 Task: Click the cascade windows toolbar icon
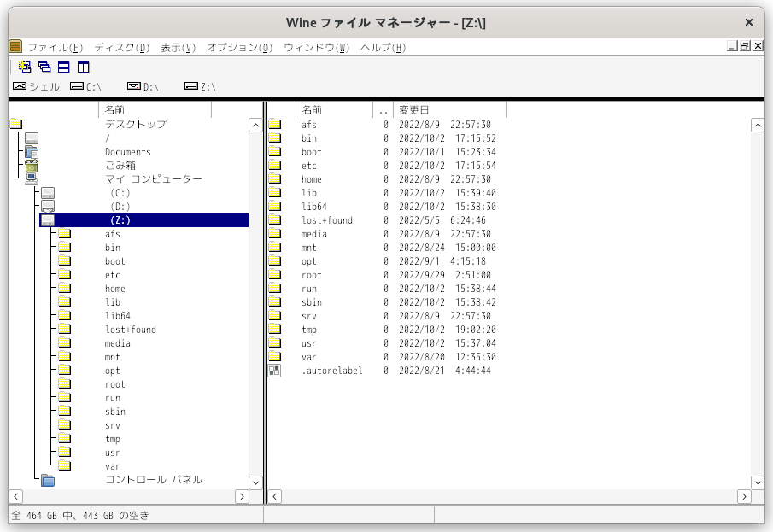click(44, 67)
